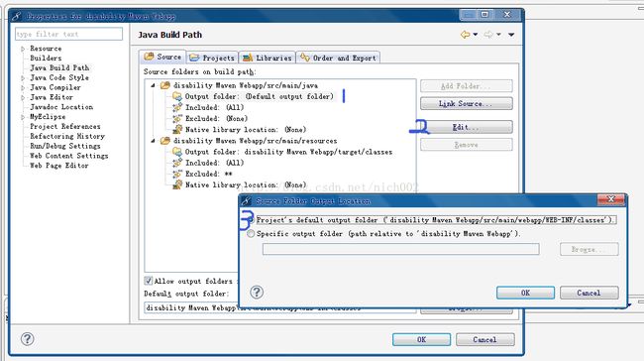Click the type filter text field

pos(68,34)
